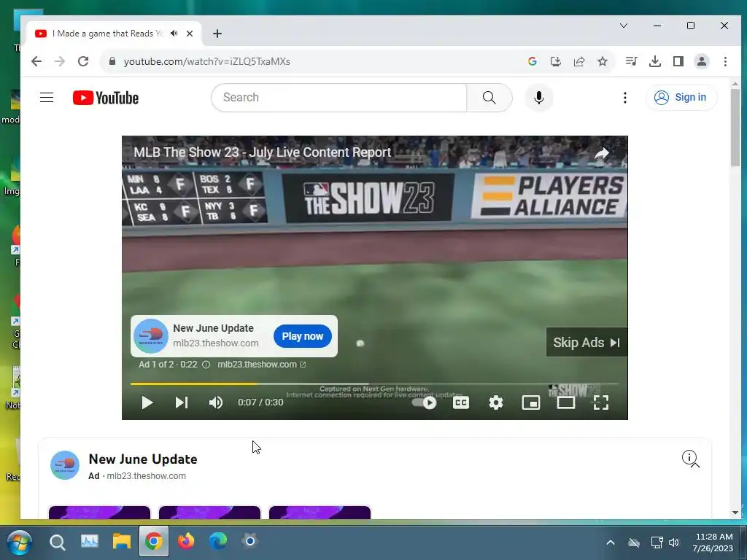Viewport: 747px width, 560px height.
Task: Toggle the autoplay switch in player
Action: pyautogui.click(x=425, y=402)
